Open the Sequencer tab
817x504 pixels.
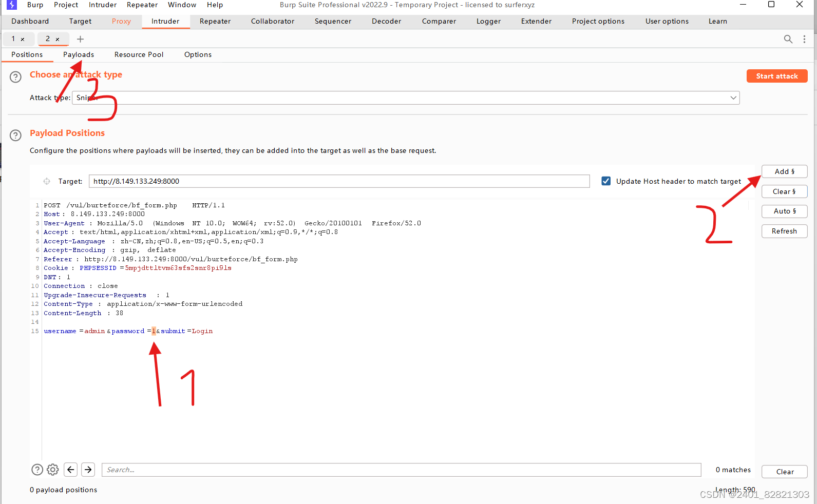333,21
